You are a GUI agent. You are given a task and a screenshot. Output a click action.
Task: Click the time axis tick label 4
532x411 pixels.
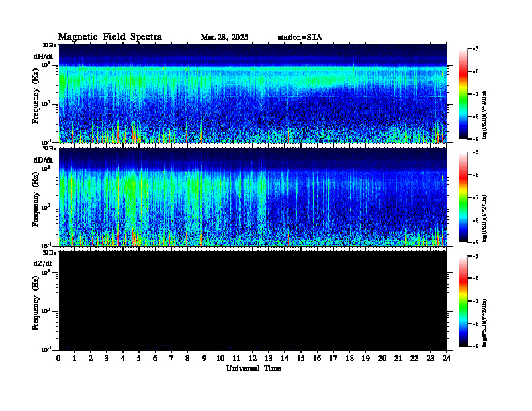click(123, 358)
